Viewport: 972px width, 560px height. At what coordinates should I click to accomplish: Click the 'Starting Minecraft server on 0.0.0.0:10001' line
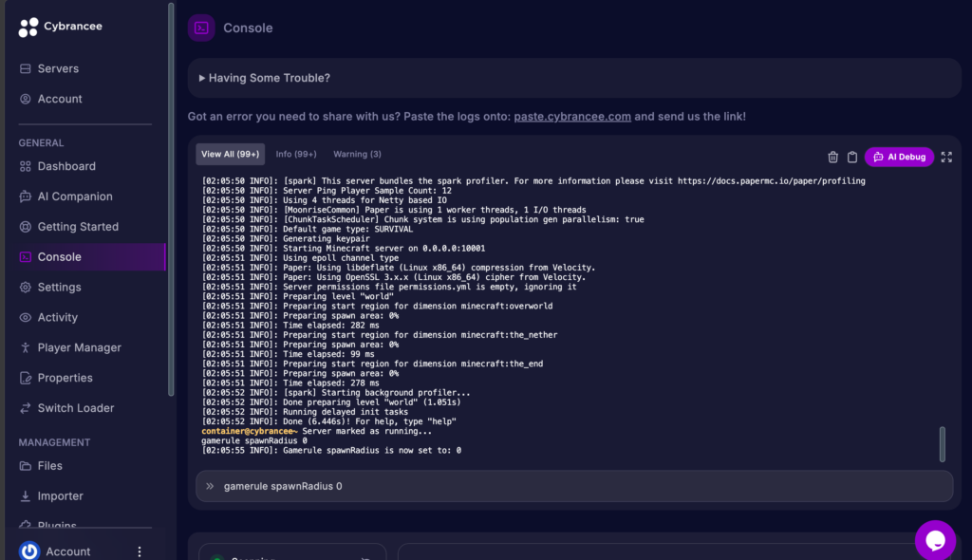click(x=384, y=248)
